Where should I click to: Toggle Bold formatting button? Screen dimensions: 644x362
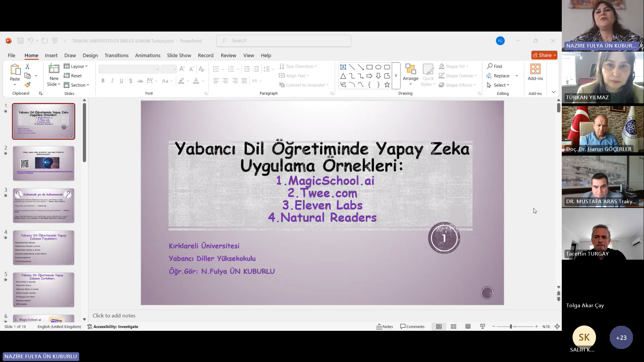click(x=103, y=81)
